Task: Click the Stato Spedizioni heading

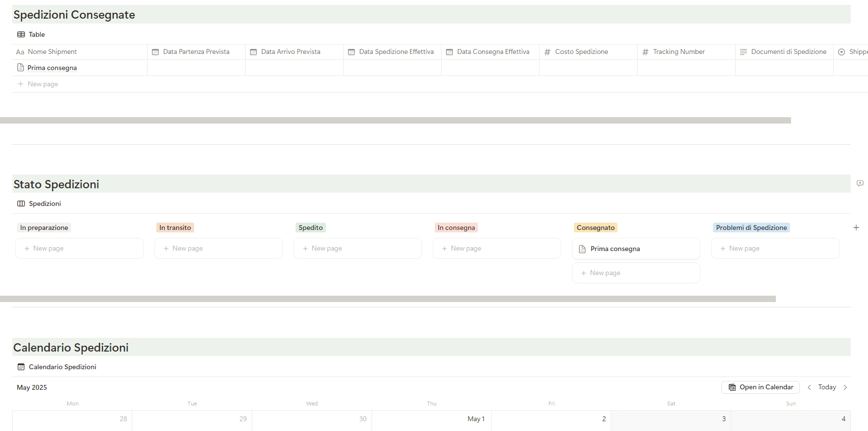Action: click(x=56, y=184)
